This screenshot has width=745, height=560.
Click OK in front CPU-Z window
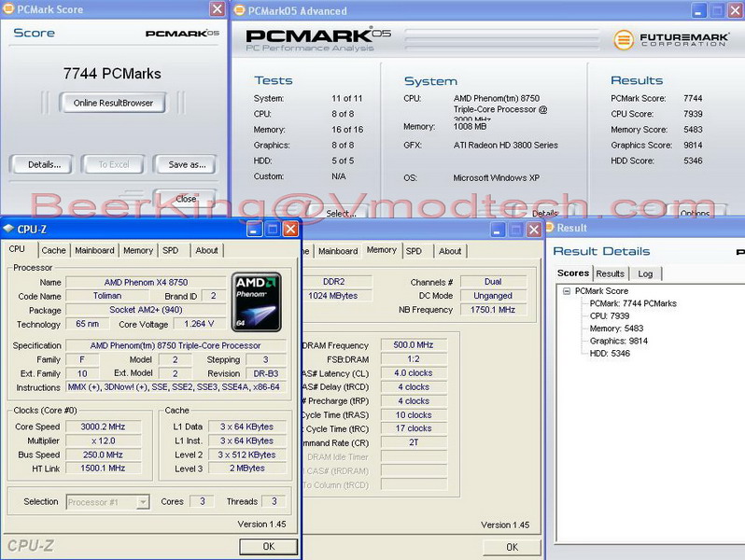pos(269,546)
